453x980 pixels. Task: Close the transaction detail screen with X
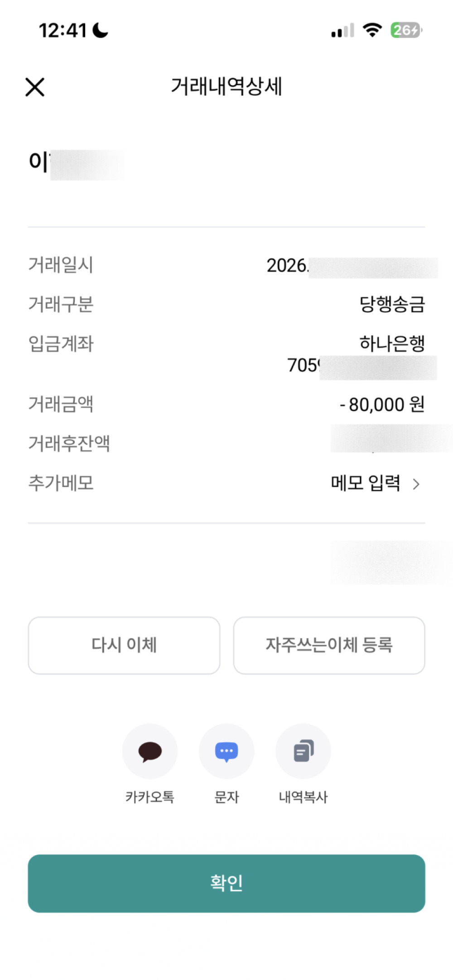35,87
